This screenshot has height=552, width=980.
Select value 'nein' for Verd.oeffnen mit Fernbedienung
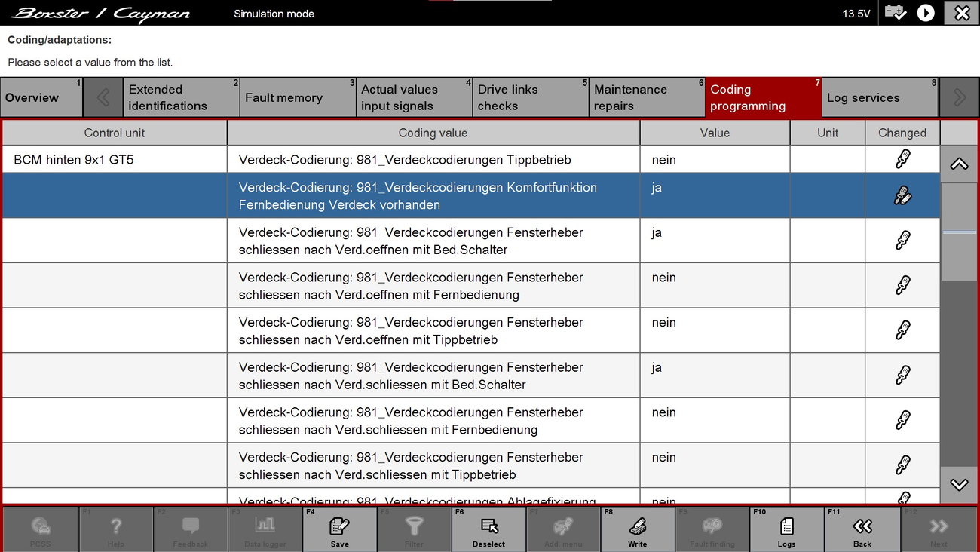(714, 286)
